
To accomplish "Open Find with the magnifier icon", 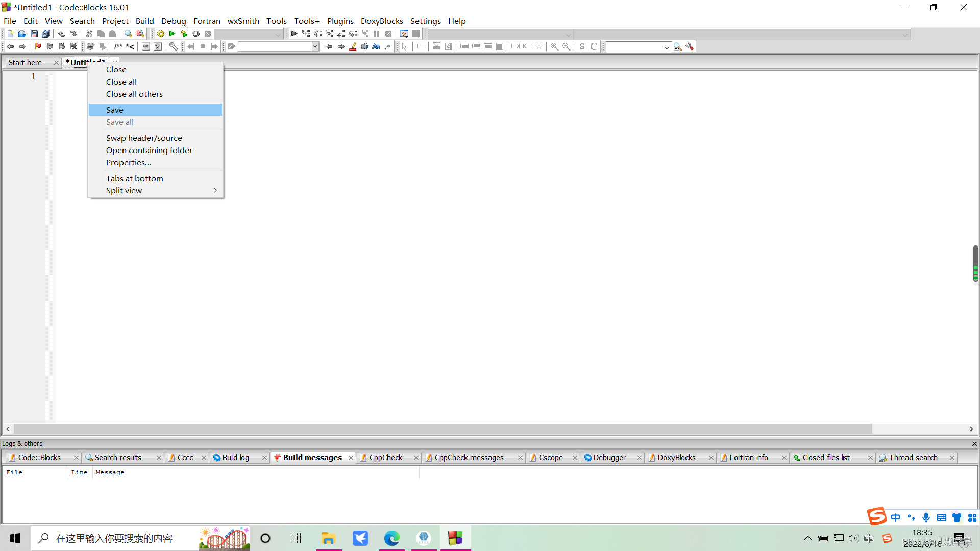I will [129, 34].
